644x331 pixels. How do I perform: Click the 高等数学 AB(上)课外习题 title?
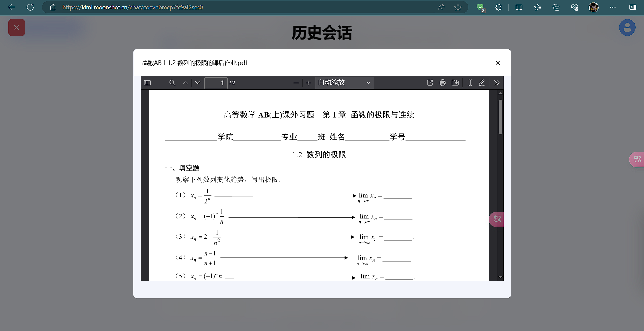pyautogui.click(x=269, y=115)
